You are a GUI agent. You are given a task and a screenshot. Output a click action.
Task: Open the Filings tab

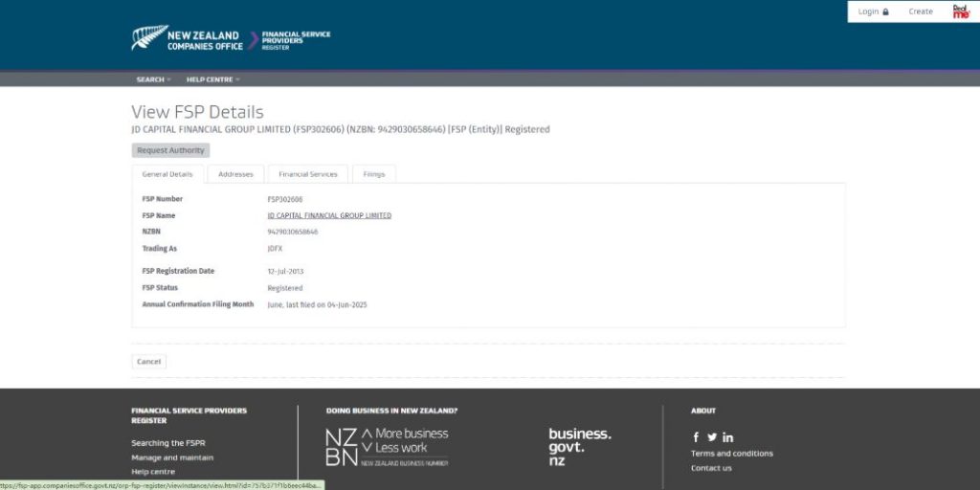coord(374,174)
